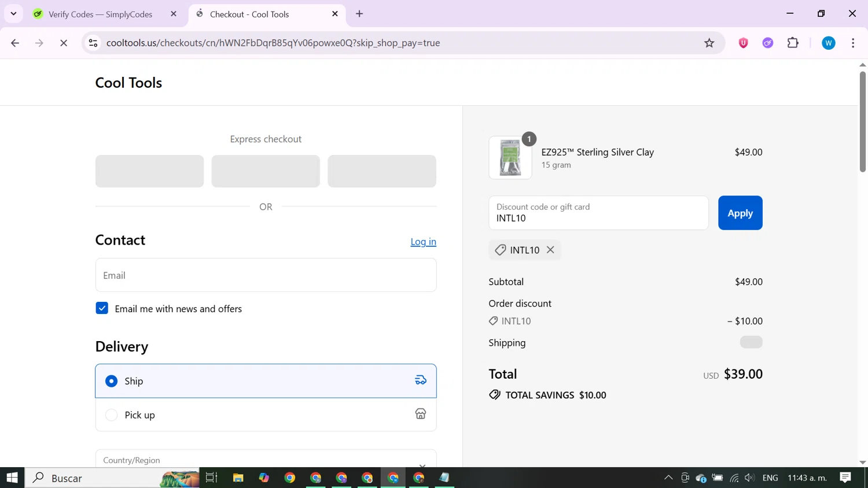The image size is (868, 488).
Task: Click the address bar URL
Action: [x=273, y=43]
